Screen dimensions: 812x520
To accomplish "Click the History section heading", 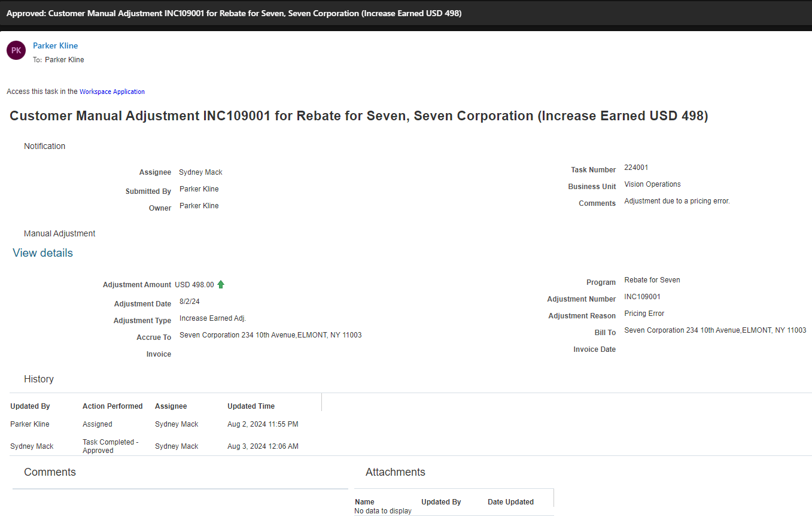I will pyautogui.click(x=39, y=379).
